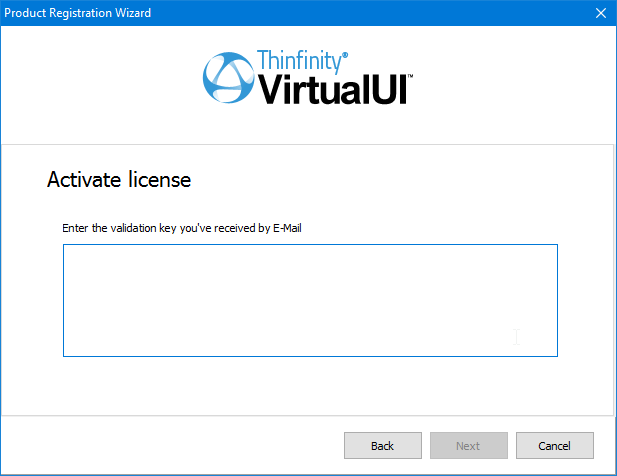The width and height of the screenshot is (617, 476).
Task: Click the 'Product Registration Wizard' title text
Action: (x=78, y=13)
